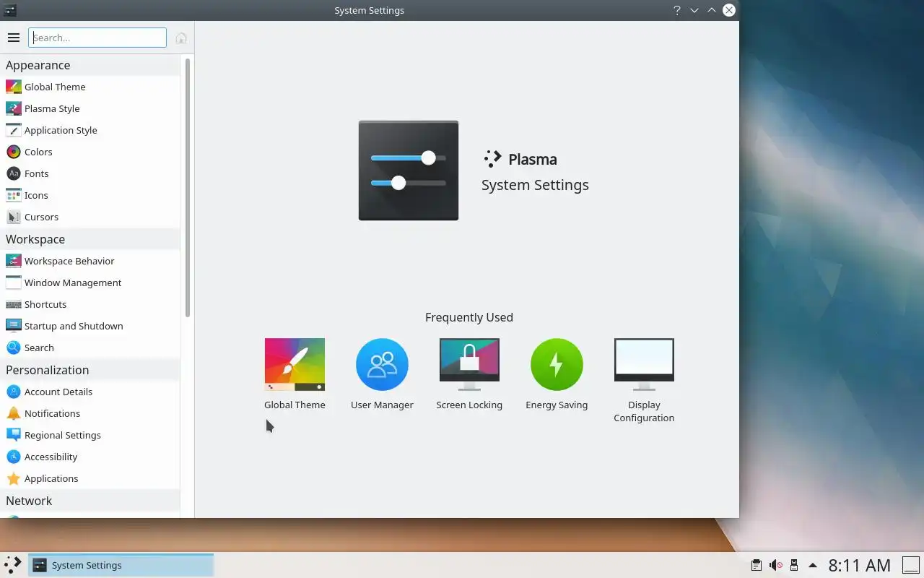
Task: Open Global Theme in the sidebar
Action: coord(90,87)
